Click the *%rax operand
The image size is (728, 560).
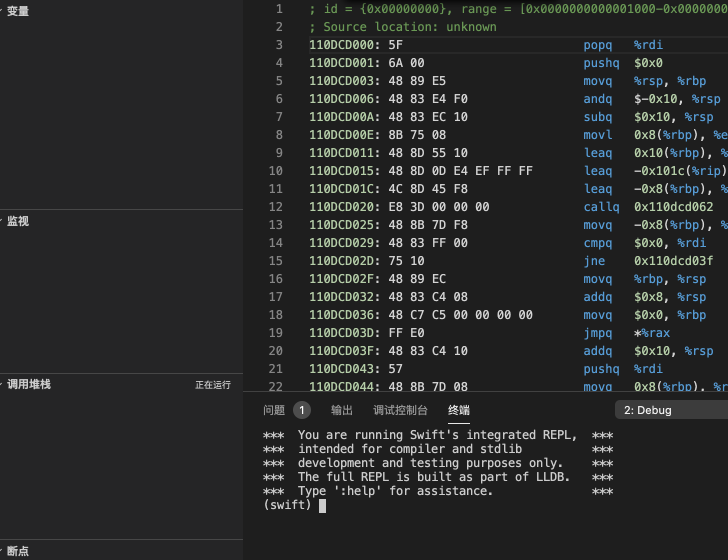click(x=652, y=332)
